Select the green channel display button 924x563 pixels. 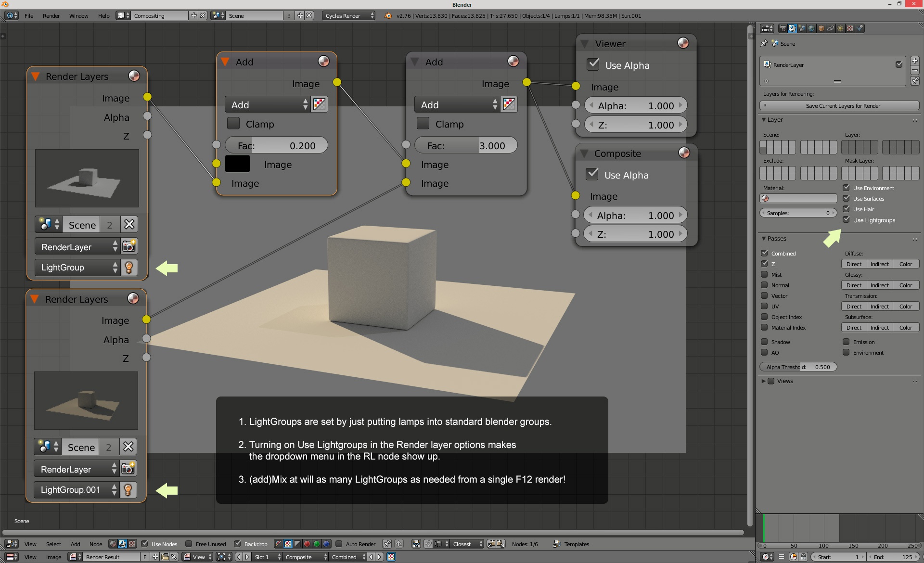pos(317,544)
